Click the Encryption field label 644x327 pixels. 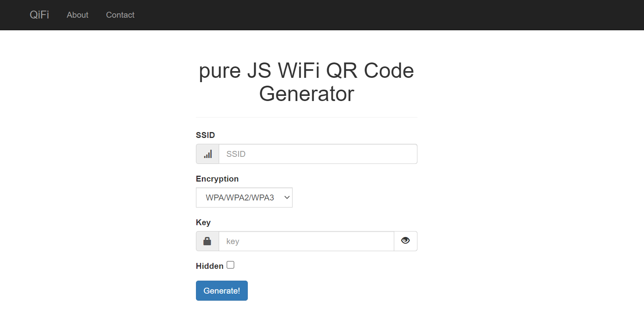217,179
